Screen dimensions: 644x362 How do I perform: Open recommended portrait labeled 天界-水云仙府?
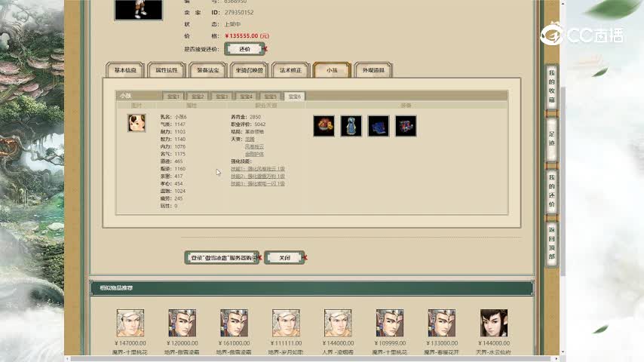coord(494,324)
